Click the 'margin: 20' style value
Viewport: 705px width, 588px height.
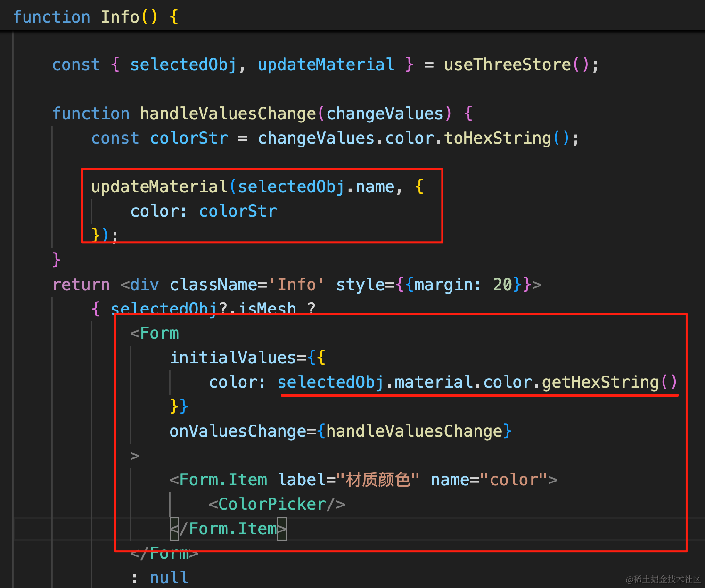pyautogui.click(x=463, y=285)
